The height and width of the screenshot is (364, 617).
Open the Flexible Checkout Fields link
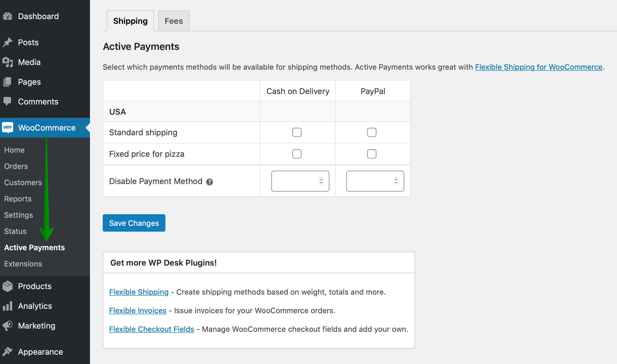(x=151, y=329)
